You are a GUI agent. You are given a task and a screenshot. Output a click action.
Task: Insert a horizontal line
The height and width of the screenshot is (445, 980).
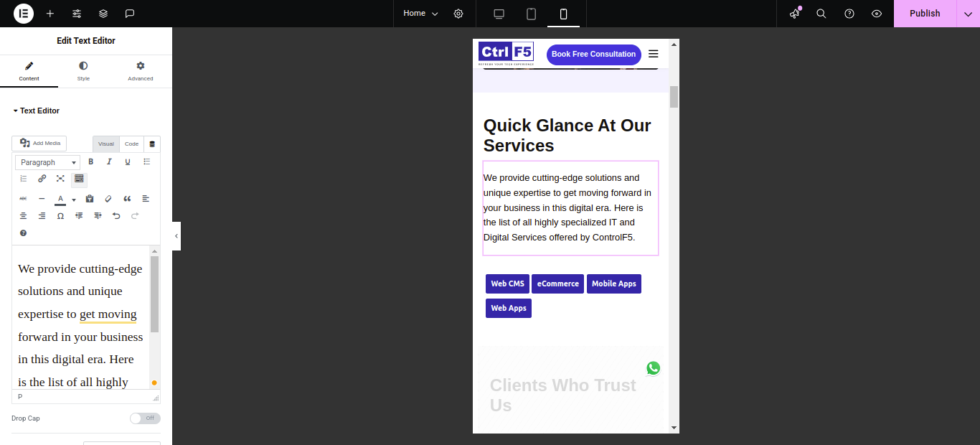42,198
